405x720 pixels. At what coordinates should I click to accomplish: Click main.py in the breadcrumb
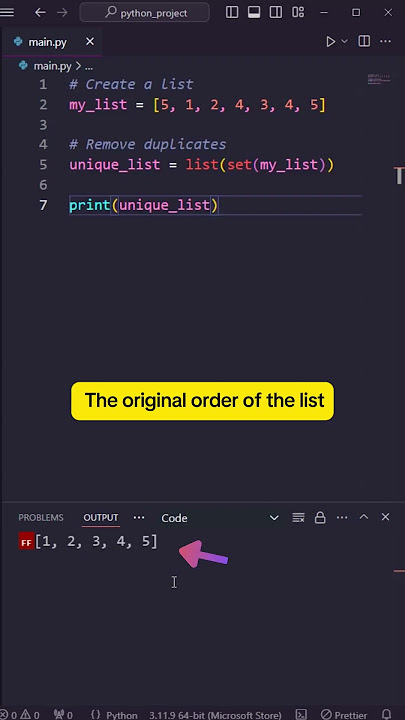pyautogui.click(x=52, y=66)
